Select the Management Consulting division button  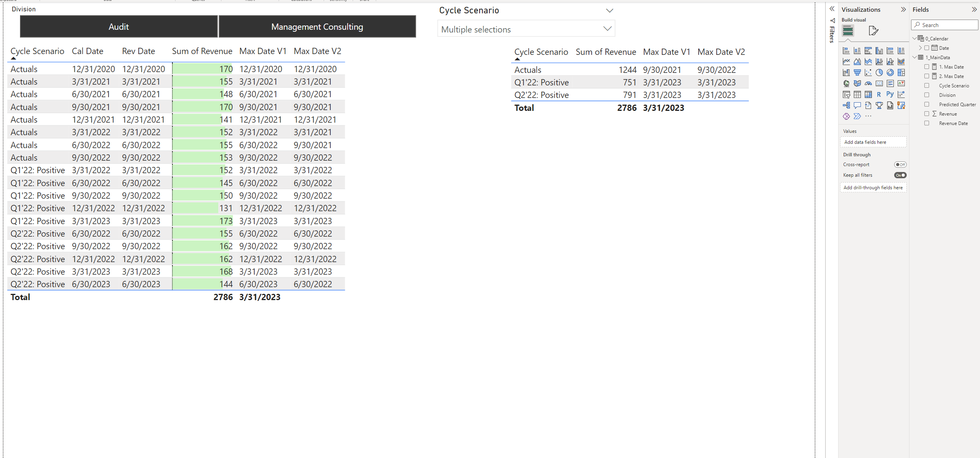[317, 27]
